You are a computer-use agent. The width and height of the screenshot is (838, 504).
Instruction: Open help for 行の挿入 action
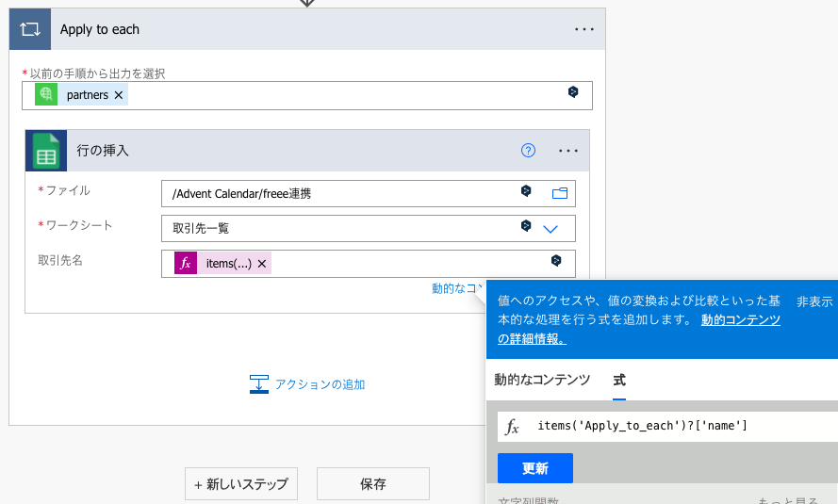coord(528,151)
